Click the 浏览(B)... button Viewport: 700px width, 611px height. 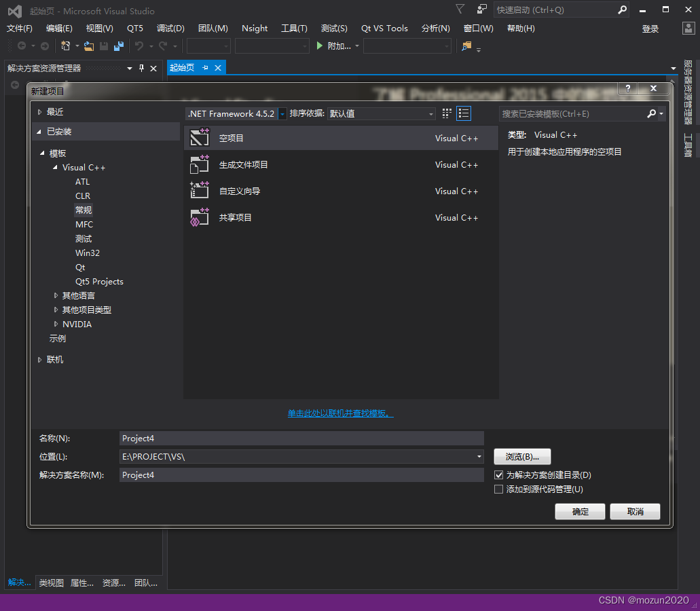[x=522, y=457]
